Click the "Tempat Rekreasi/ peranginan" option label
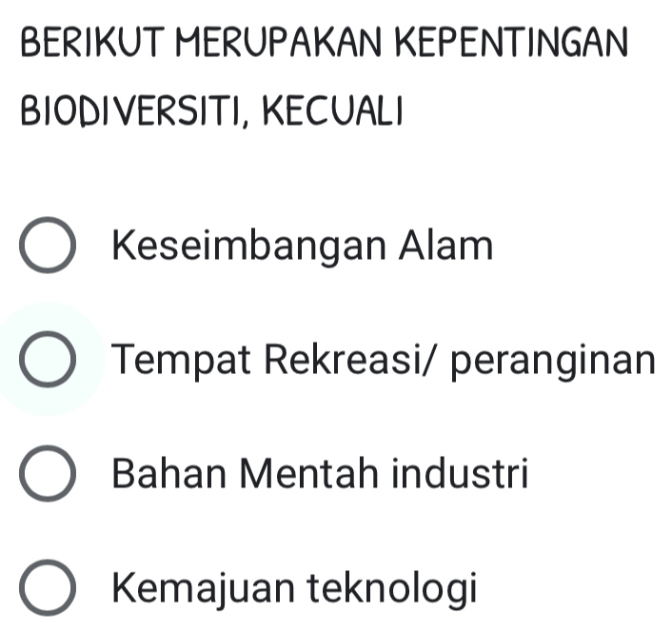The width and height of the screenshot is (672, 632). coord(383,361)
